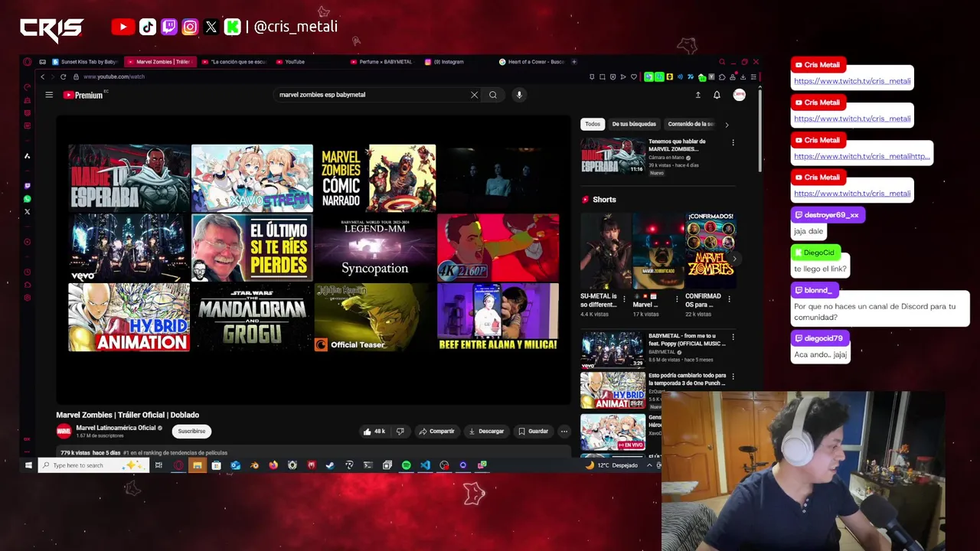Show next Shorts with the arrow
This screenshot has height=551, width=980.
pyautogui.click(x=734, y=259)
